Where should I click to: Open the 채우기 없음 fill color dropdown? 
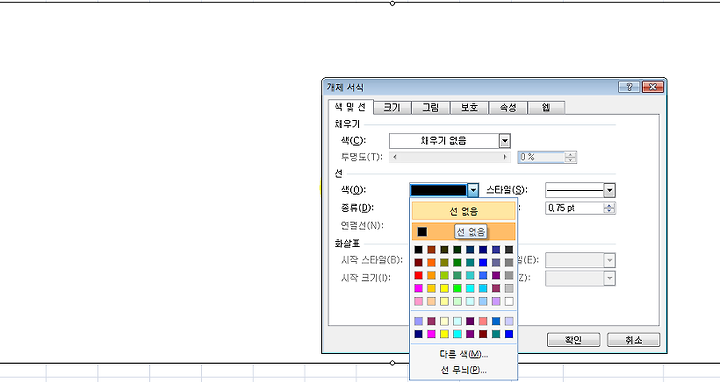tap(450, 141)
